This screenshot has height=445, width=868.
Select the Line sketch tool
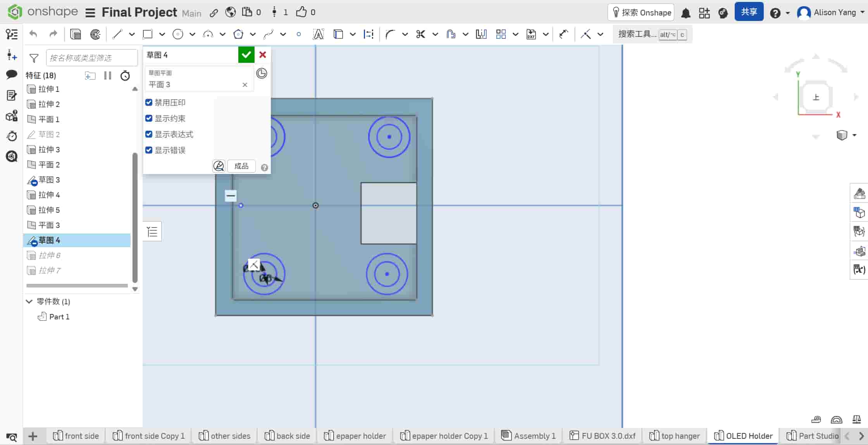117,34
